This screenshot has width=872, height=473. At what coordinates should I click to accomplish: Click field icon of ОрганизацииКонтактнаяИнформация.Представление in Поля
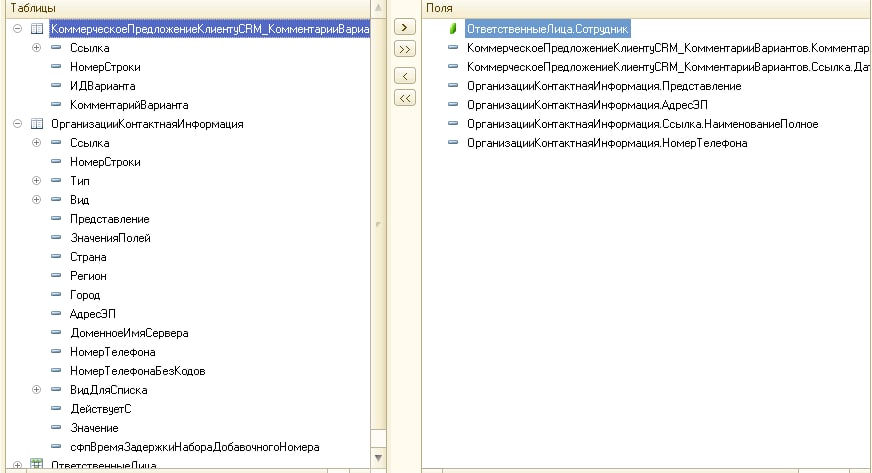coord(453,86)
